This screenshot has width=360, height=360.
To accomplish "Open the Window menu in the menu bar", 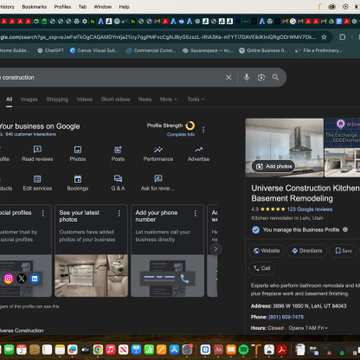I will tap(103, 7).
